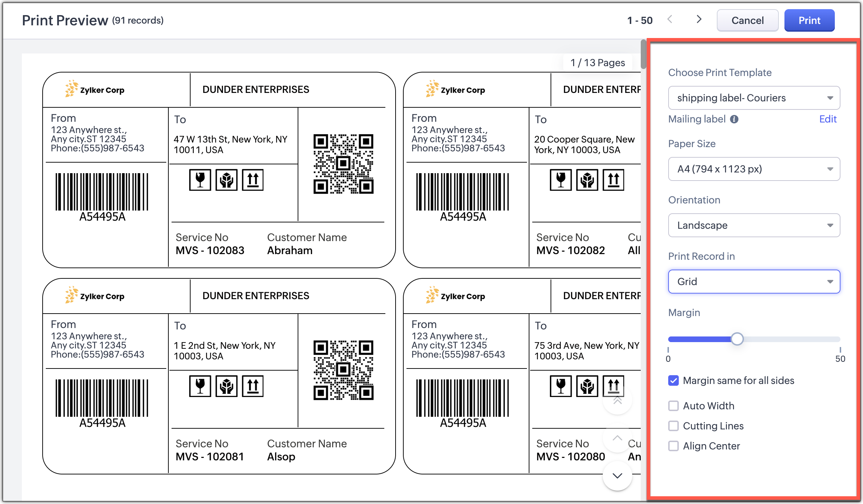Open the Choose Print Template dropdown
Image resolution: width=863 pixels, height=504 pixels.
(x=754, y=98)
